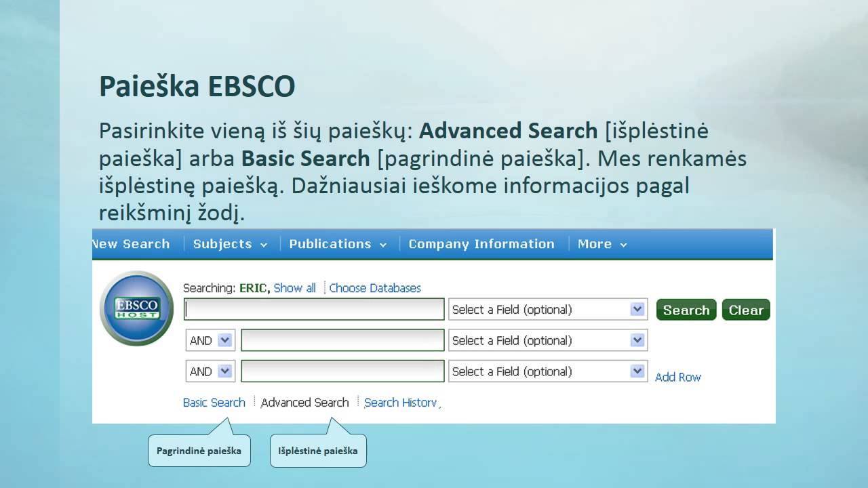
Task: Focus the first search term input field
Action: pos(314,309)
